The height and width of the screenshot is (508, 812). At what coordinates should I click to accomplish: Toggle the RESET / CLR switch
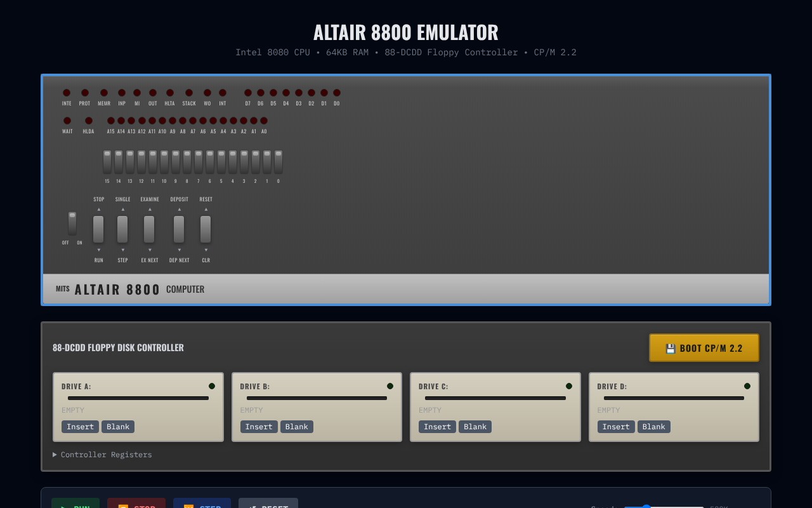tap(206, 229)
